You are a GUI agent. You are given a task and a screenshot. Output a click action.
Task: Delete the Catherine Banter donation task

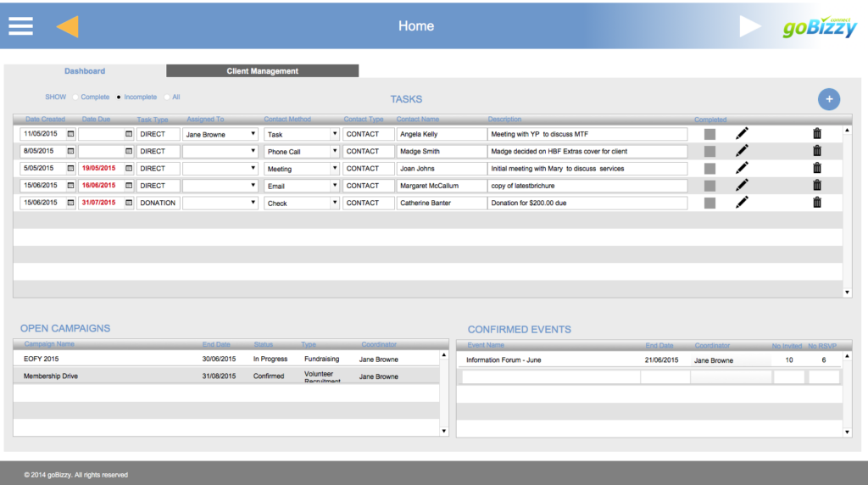pos(817,203)
